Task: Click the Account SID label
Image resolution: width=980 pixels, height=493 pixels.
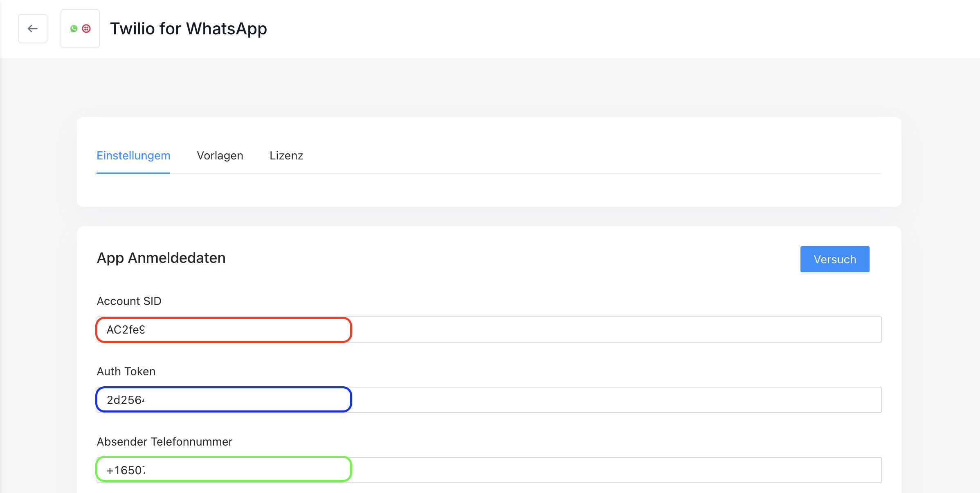Action: click(129, 301)
